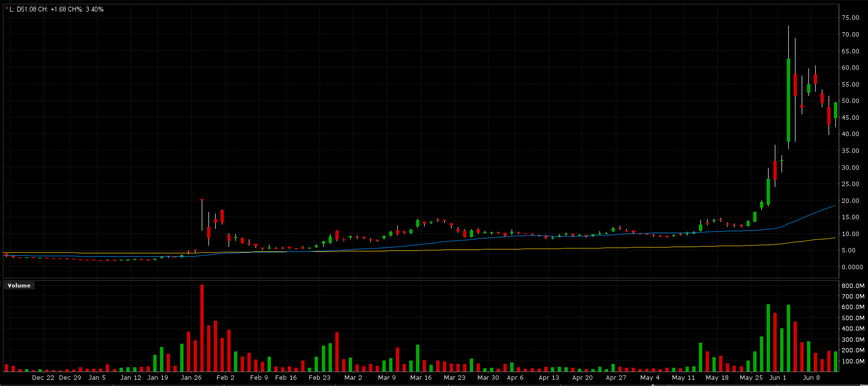Click the 800.0M volume axis label

coord(853,286)
